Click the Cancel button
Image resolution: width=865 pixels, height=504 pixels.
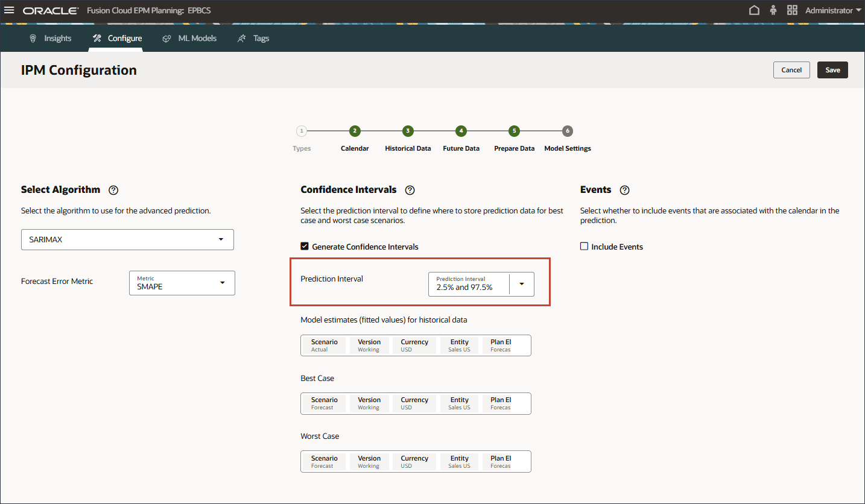[x=791, y=70]
